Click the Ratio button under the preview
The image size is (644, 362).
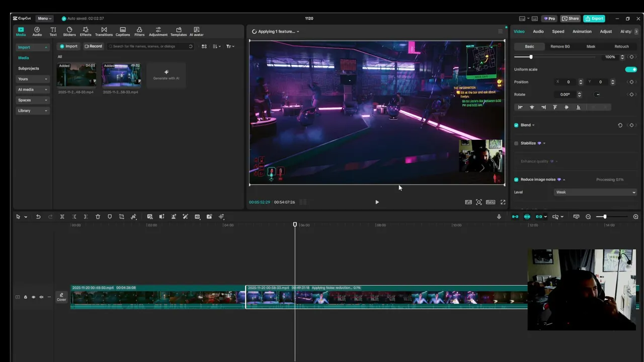(x=491, y=202)
